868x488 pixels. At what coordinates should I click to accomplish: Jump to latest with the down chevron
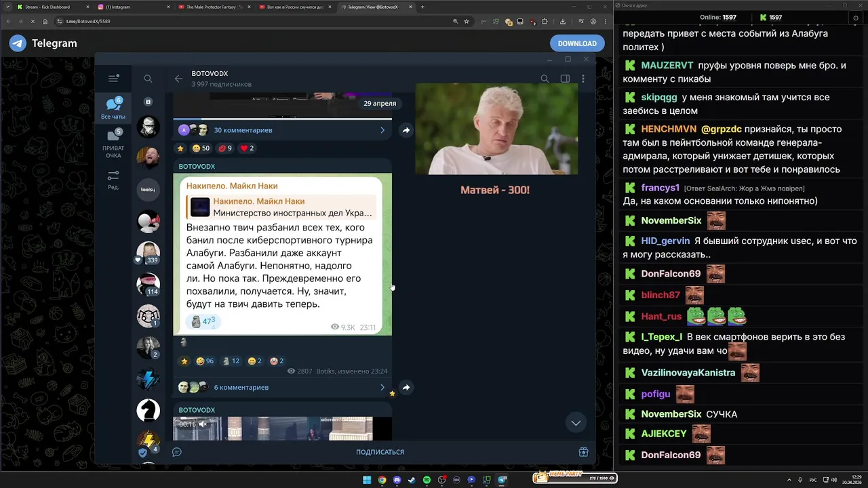pos(576,423)
